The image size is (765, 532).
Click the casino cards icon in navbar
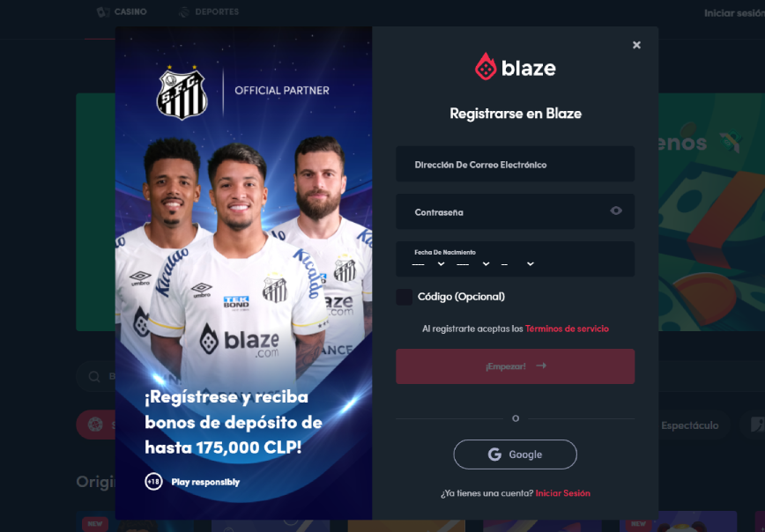[103, 11]
